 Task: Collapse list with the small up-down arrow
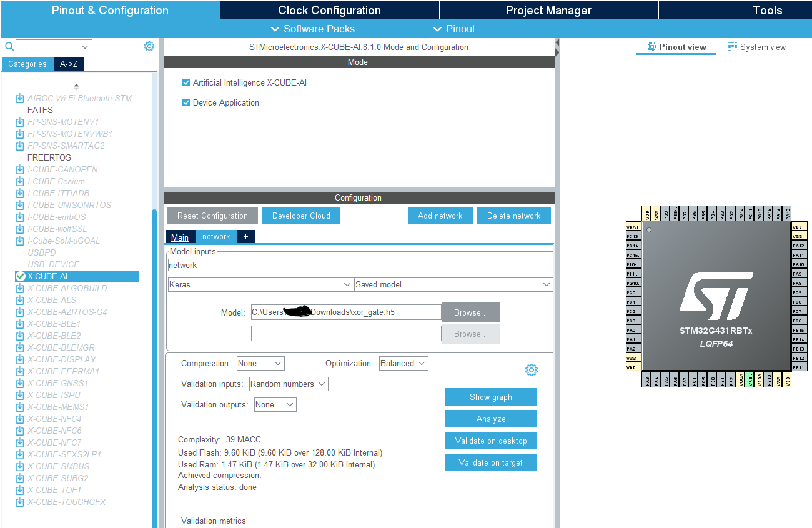(x=76, y=86)
